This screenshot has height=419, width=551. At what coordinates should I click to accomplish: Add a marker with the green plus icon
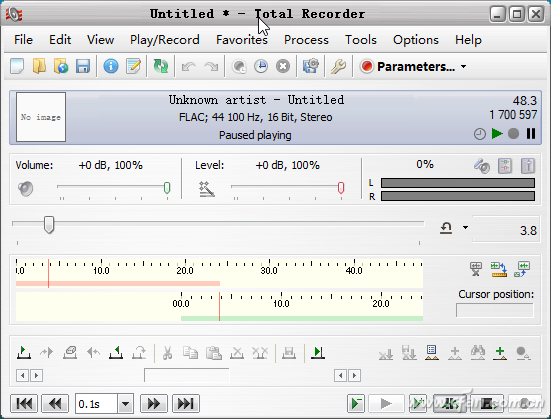(500, 352)
